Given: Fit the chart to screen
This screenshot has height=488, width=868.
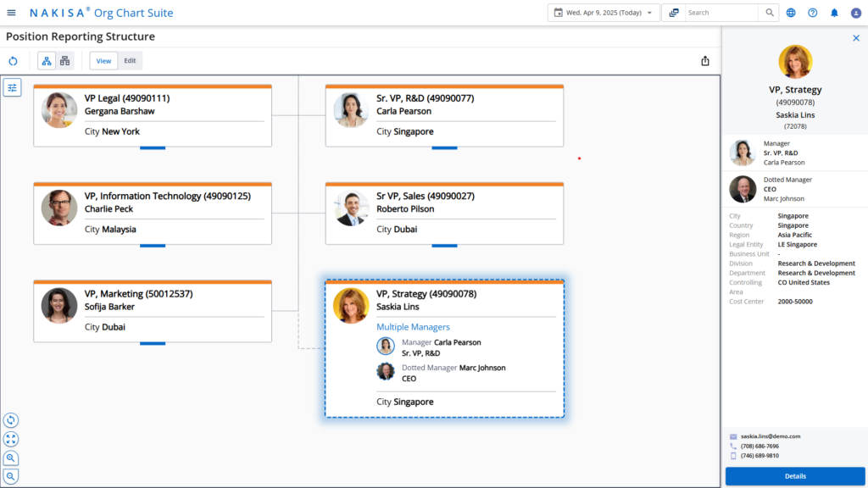Looking at the screenshot, I should [11, 439].
